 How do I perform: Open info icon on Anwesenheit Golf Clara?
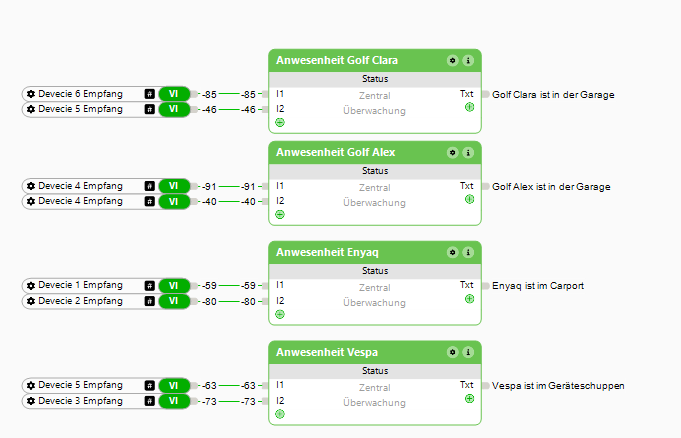(x=467, y=60)
